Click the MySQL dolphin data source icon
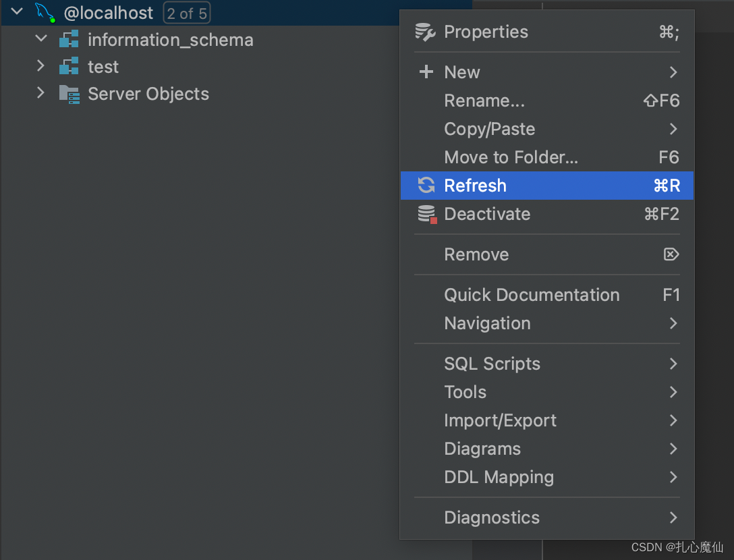734x560 pixels. (45, 12)
